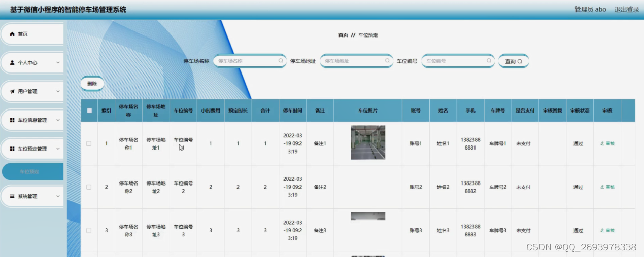This screenshot has width=644, height=257.
Task: Click 审核 link for 账号1 row
Action: pos(607,143)
